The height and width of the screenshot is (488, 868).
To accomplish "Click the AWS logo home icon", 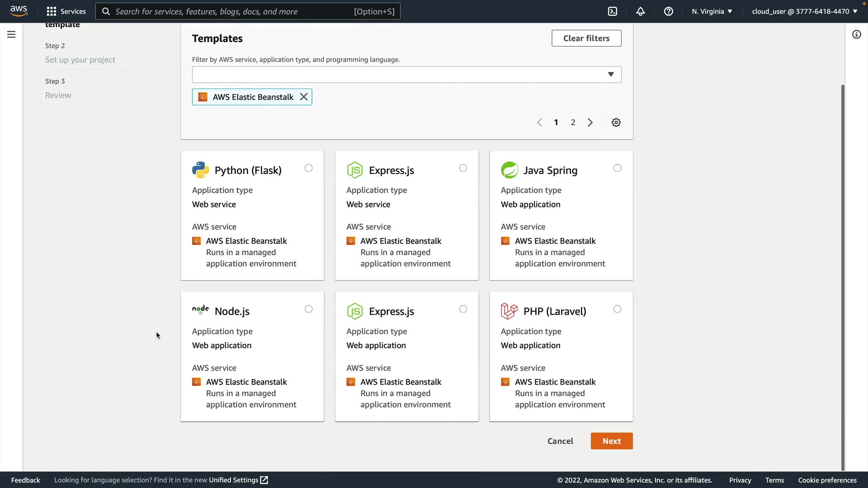I will click(19, 11).
